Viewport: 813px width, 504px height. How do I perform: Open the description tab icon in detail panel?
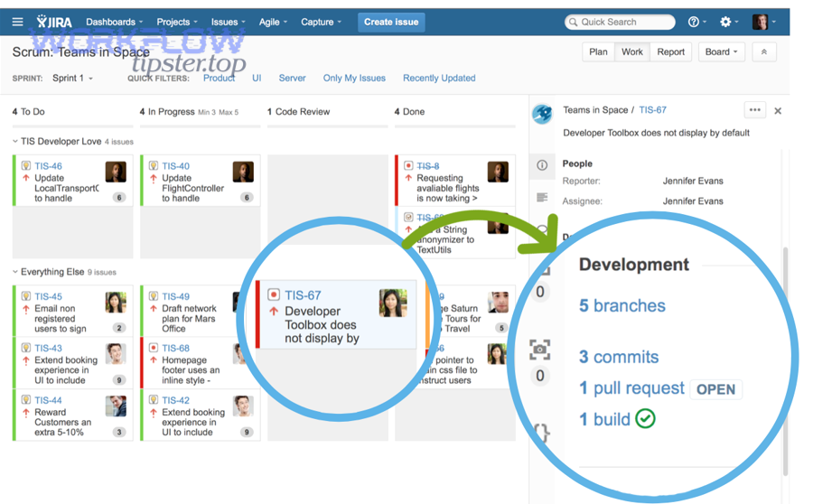click(x=542, y=197)
